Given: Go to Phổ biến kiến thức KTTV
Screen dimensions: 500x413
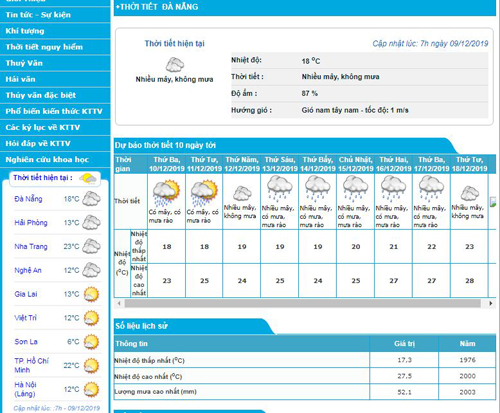Looking at the screenshot, I should [55, 111].
